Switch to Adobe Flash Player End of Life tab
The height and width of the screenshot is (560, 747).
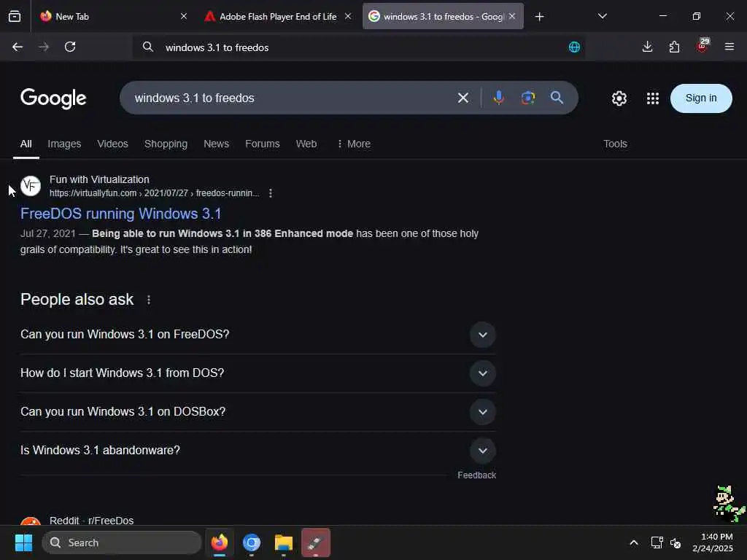point(276,16)
